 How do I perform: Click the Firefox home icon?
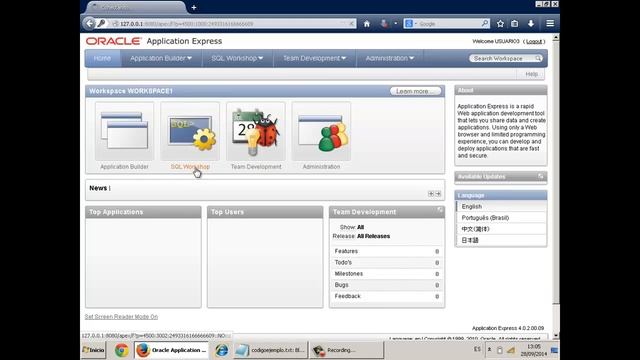tap(367, 24)
